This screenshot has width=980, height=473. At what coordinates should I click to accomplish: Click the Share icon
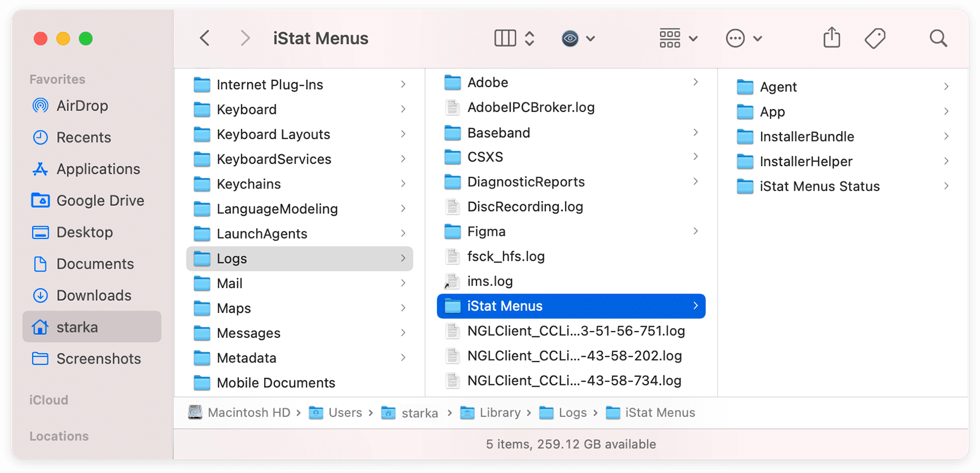click(x=831, y=38)
